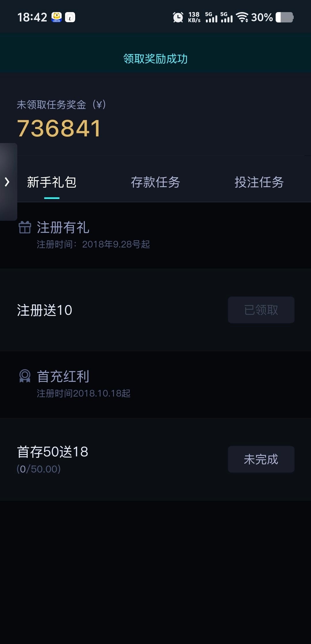
Task: Tap the battery icon in status bar
Action: 285,17
